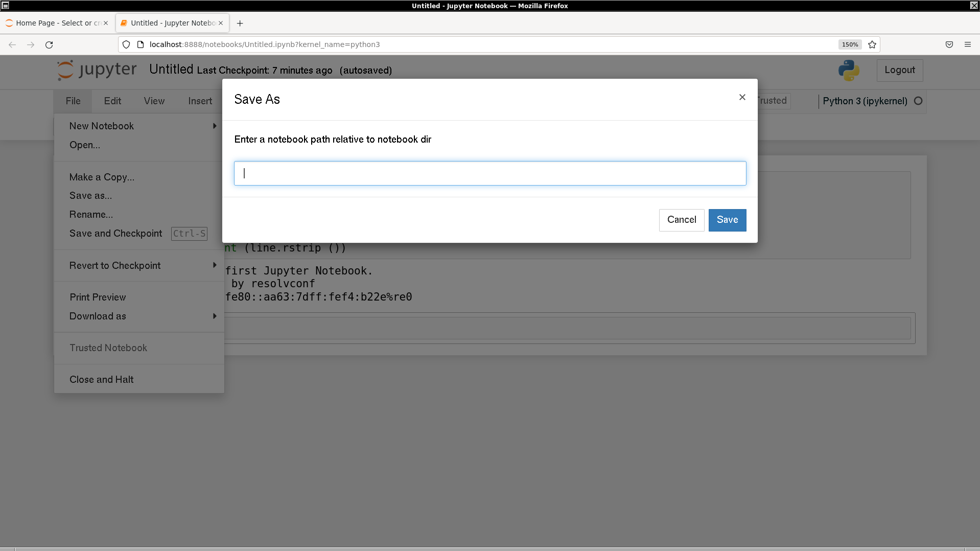980x551 pixels.
Task: Click the Jupyter logo
Action: tap(97, 70)
